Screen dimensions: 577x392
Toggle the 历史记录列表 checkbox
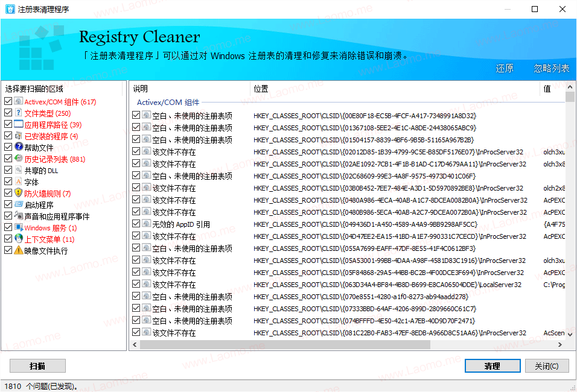(x=8, y=159)
